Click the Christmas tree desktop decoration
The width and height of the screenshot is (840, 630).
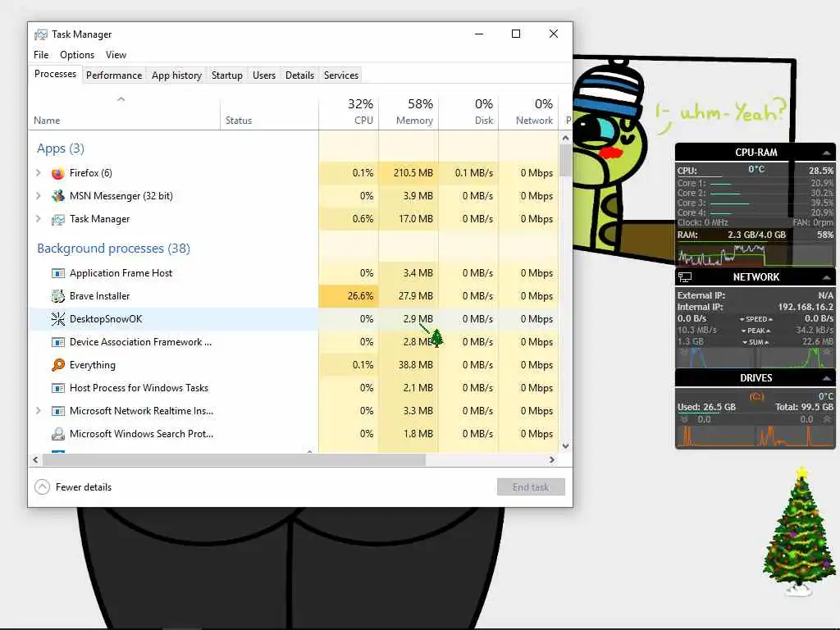799,532
